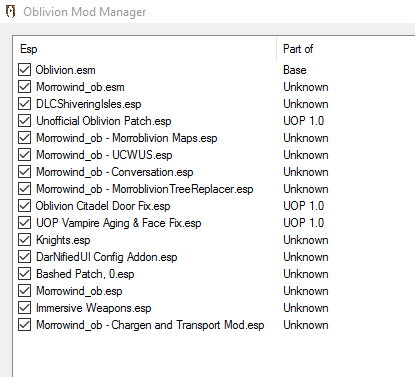The image size is (415, 377).
Task: Click UOP 1.0 for Unofficial Oblivion Patch
Action: tap(304, 121)
